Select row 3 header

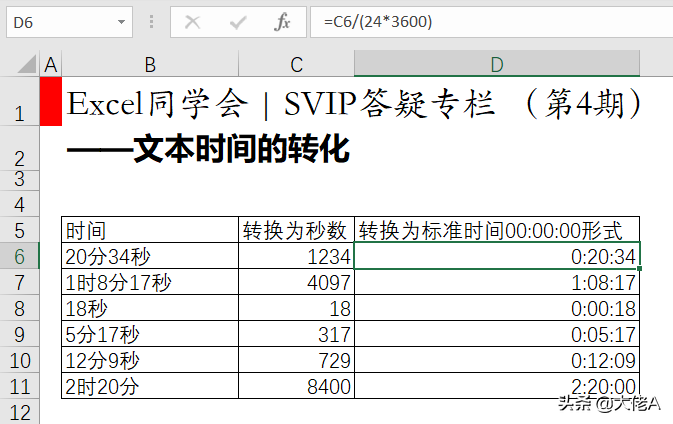19,180
